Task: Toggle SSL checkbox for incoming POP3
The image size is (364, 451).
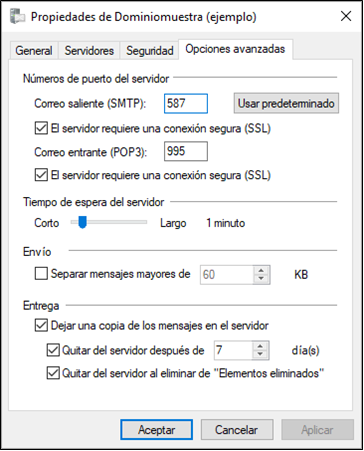Action: 41,175
